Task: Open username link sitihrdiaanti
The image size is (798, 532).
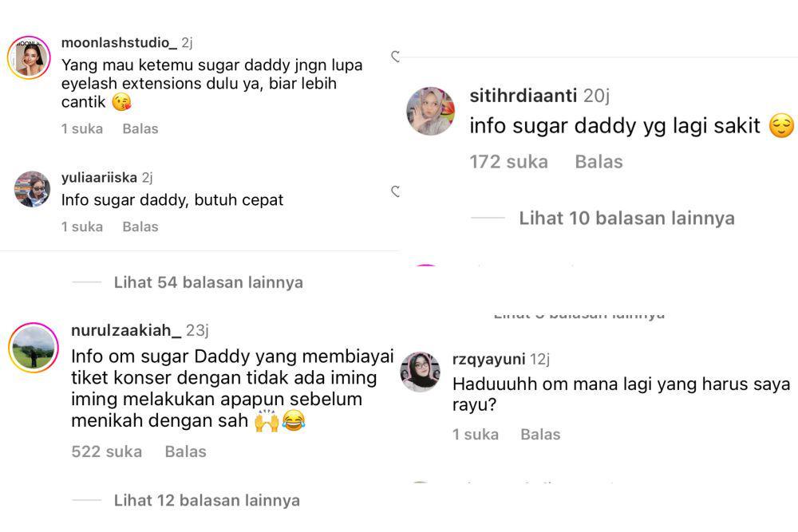Action: [x=523, y=96]
